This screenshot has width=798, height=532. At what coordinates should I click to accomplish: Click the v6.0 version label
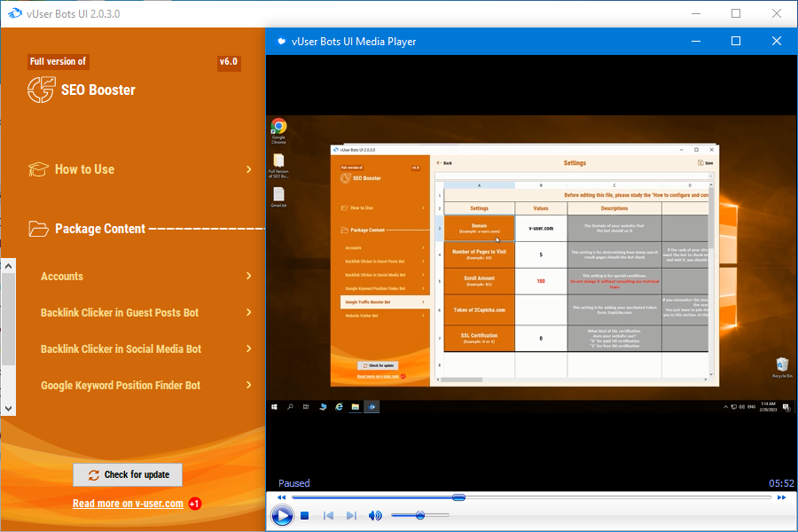click(229, 61)
